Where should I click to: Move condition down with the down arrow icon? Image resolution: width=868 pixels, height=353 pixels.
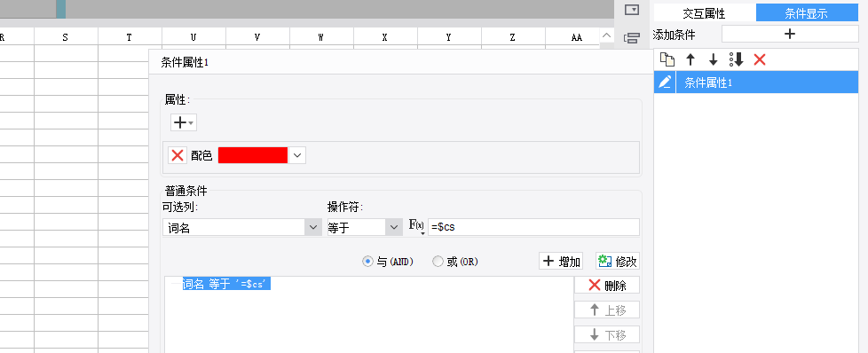click(713, 59)
